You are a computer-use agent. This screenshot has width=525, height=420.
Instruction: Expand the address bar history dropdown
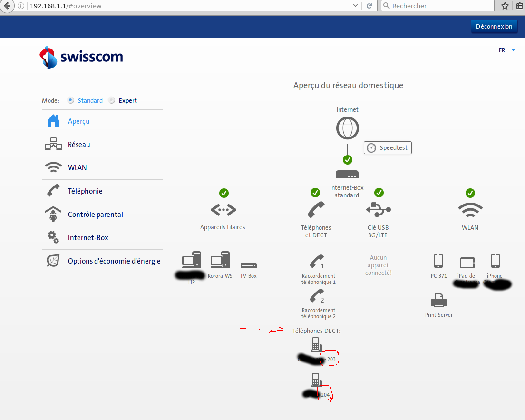point(356,6)
